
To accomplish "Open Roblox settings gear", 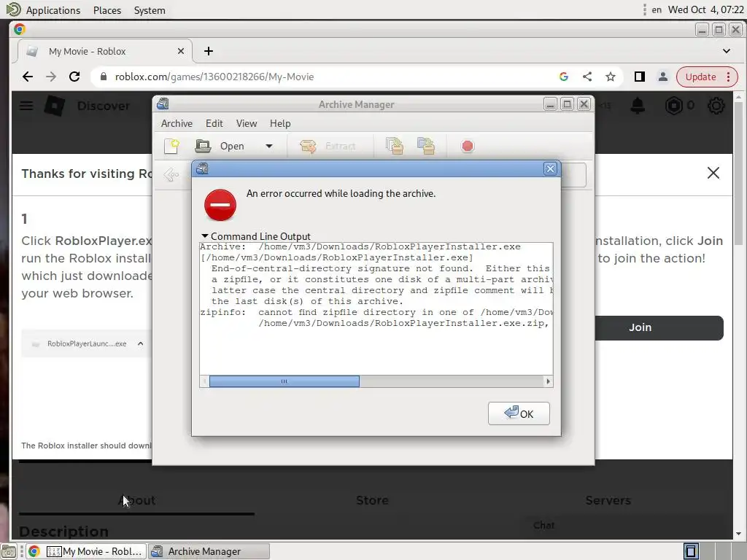I will click(716, 106).
